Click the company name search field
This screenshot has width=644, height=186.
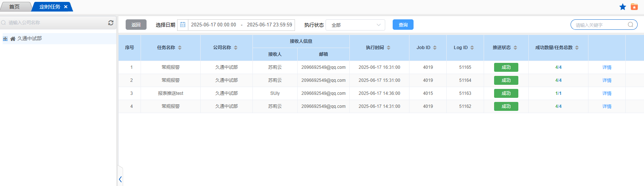[x=56, y=23]
